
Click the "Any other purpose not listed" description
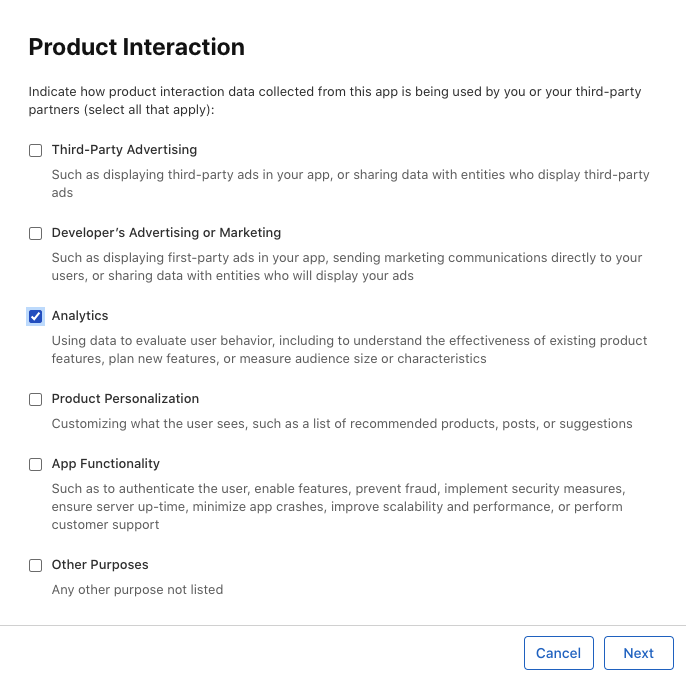pyautogui.click(x=137, y=590)
